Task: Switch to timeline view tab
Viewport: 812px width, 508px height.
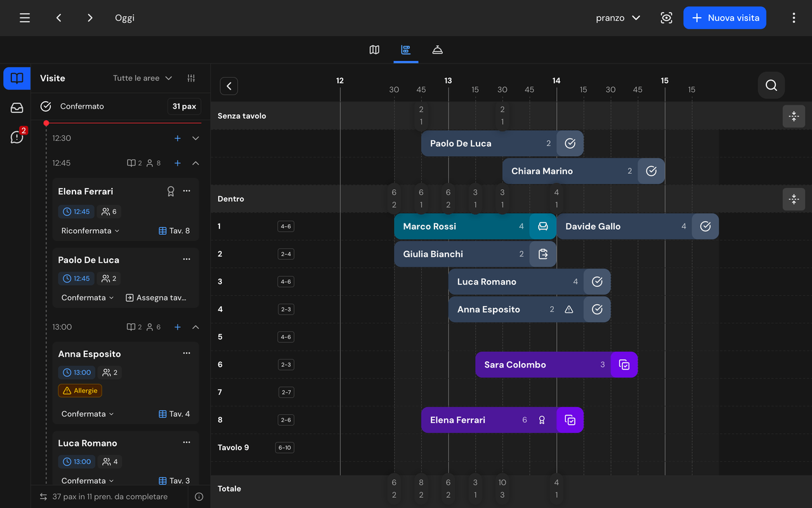Action: [405, 50]
